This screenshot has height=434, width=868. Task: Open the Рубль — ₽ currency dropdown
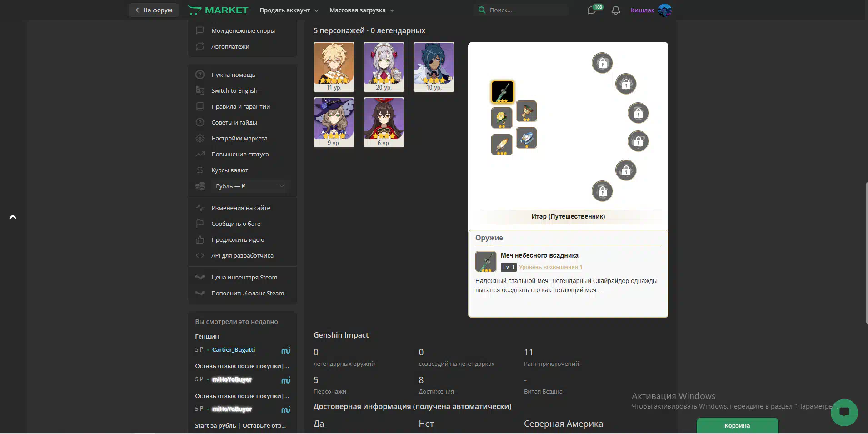pyautogui.click(x=250, y=186)
